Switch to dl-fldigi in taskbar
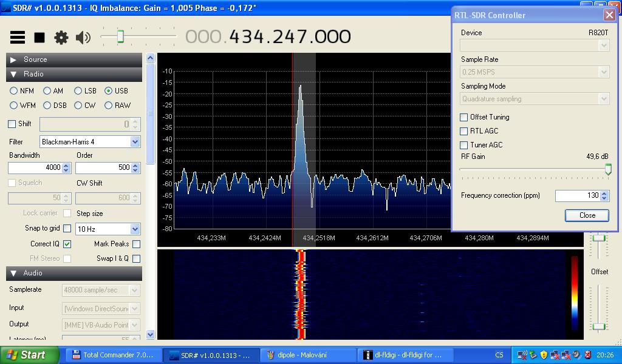The height and width of the screenshot is (364, 622). 406,355
